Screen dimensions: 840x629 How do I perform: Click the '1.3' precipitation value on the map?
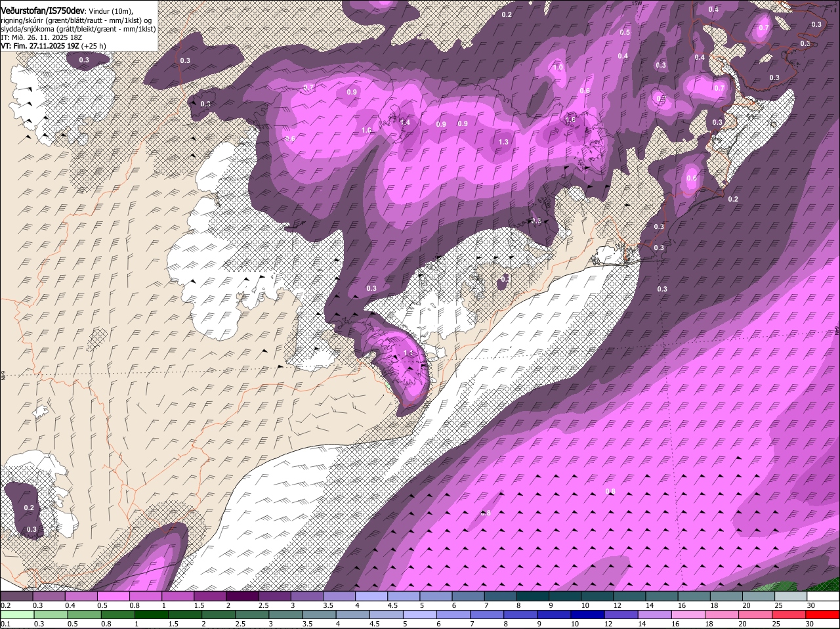[504, 142]
